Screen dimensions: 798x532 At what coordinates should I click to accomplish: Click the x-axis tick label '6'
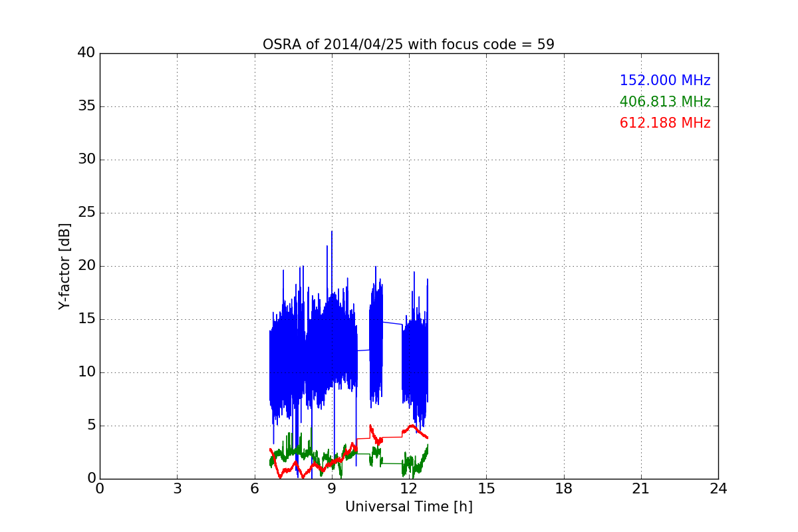pyautogui.click(x=255, y=489)
